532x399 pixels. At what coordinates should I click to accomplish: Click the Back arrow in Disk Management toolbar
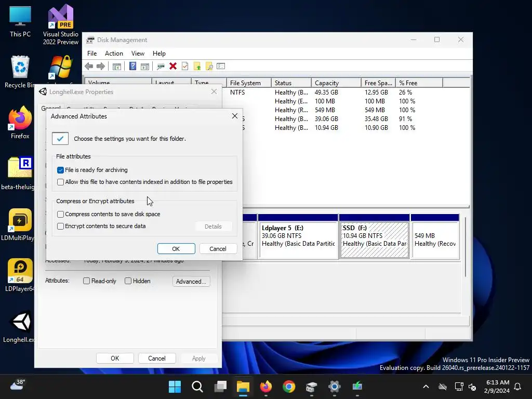pos(89,66)
